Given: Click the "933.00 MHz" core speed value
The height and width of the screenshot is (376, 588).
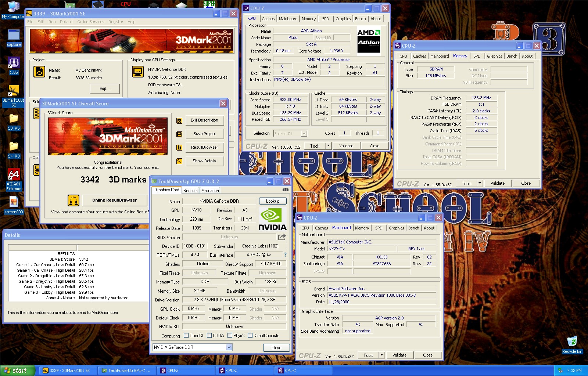Looking at the screenshot, I should tap(290, 100).
